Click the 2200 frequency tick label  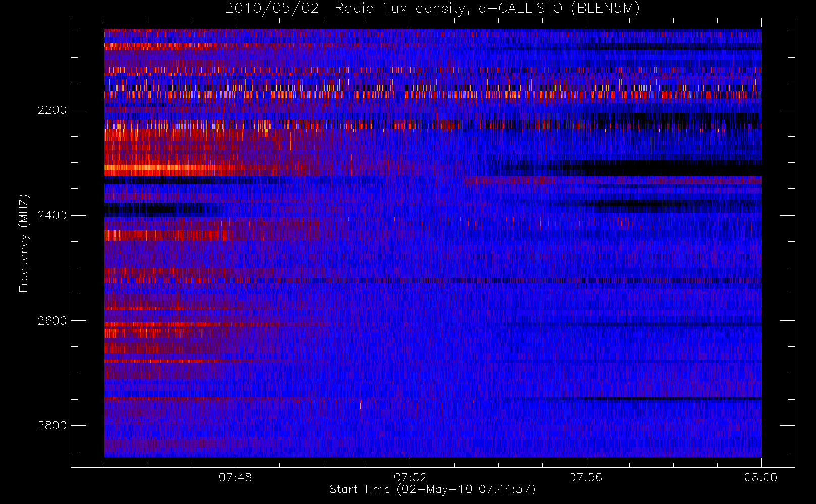(52, 110)
